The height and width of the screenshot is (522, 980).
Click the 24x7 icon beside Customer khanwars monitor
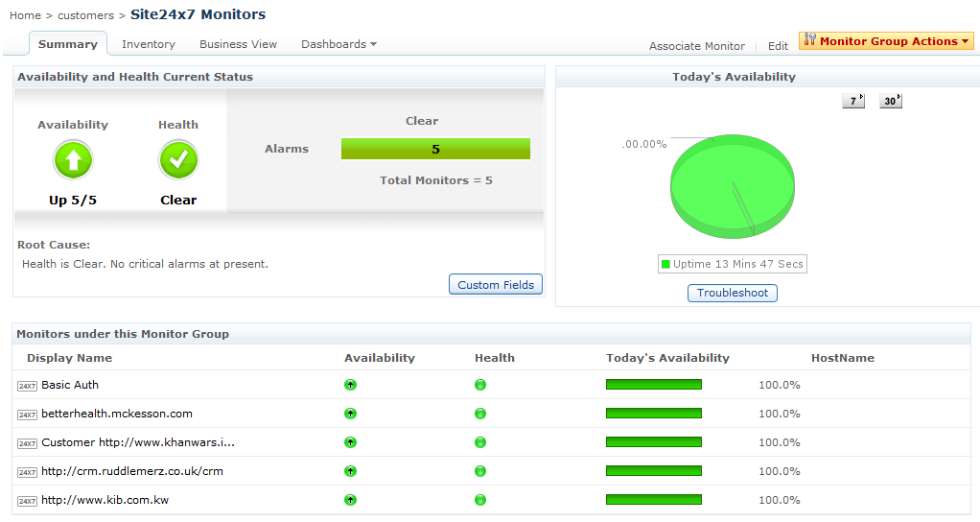coord(27,443)
